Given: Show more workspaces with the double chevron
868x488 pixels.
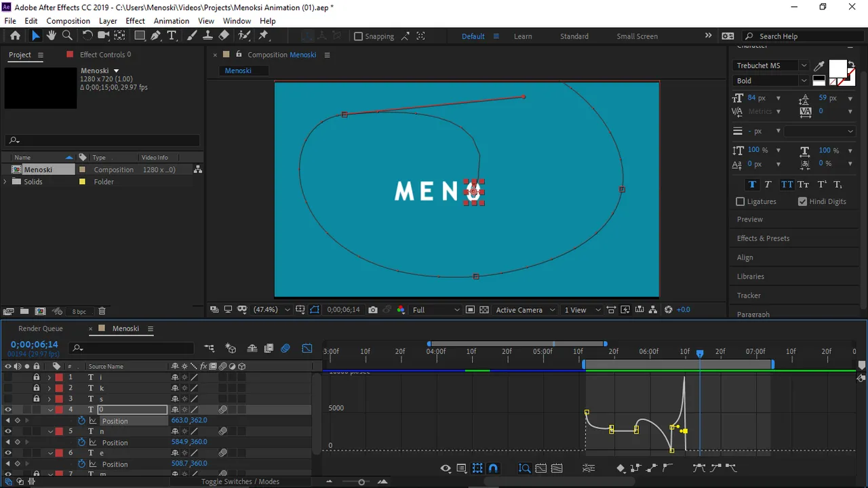Looking at the screenshot, I should point(709,36).
